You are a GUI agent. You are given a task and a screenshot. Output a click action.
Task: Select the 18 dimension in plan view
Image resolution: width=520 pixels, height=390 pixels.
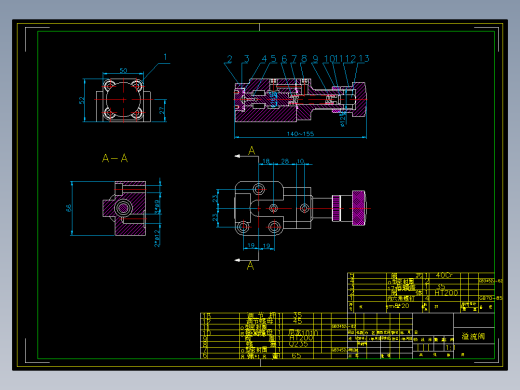tap(266, 161)
